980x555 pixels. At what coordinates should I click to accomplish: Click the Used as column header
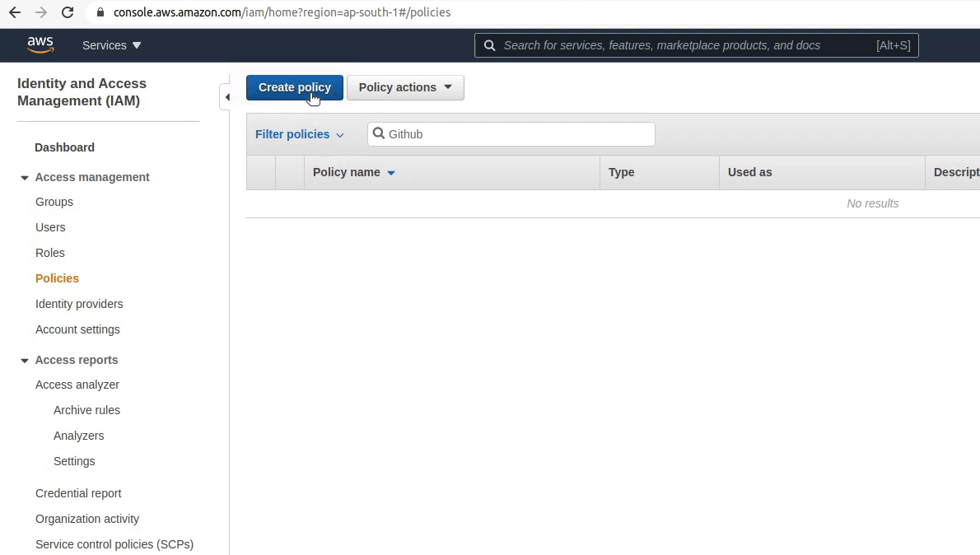pos(750,172)
